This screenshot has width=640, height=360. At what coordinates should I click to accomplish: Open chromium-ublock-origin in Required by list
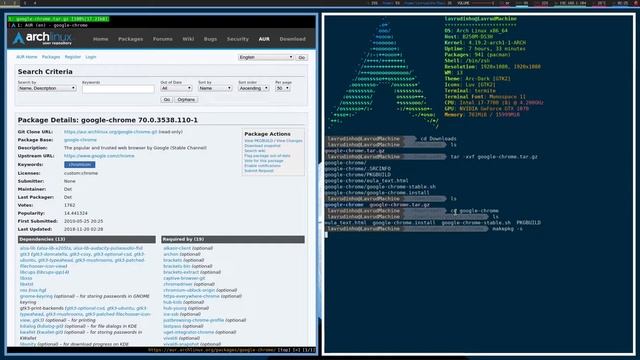pos(189,290)
